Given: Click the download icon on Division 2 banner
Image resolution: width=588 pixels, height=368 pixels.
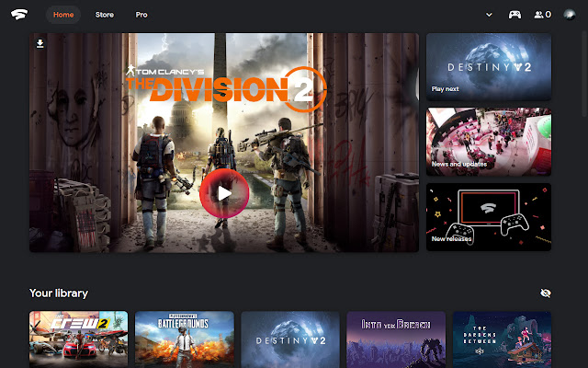Looking at the screenshot, I should click(40, 44).
